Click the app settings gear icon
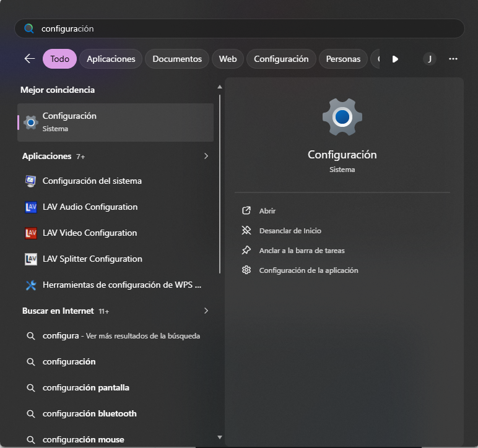Viewport: 478px width, 448px height. (x=246, y=270)
